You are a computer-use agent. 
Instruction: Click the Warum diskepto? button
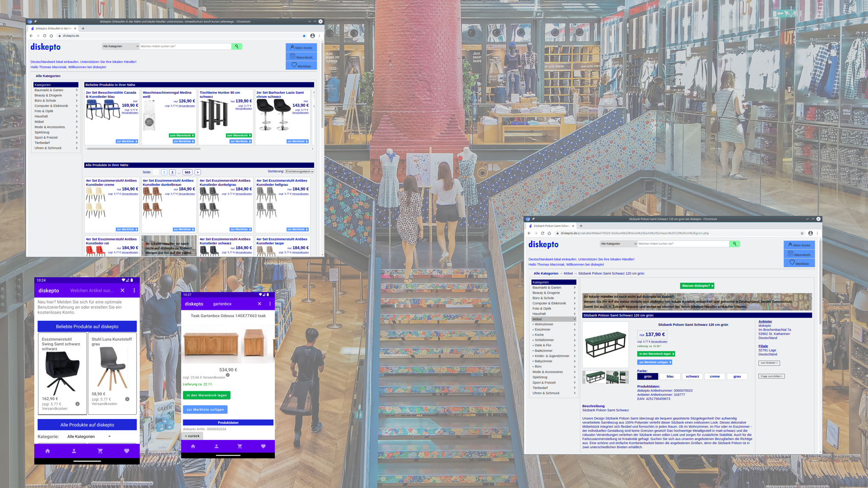[x=697, y=286]
